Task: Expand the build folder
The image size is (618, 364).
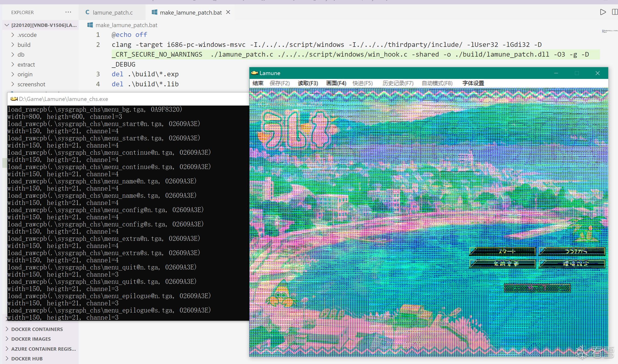Action: (x=24, y=45)
